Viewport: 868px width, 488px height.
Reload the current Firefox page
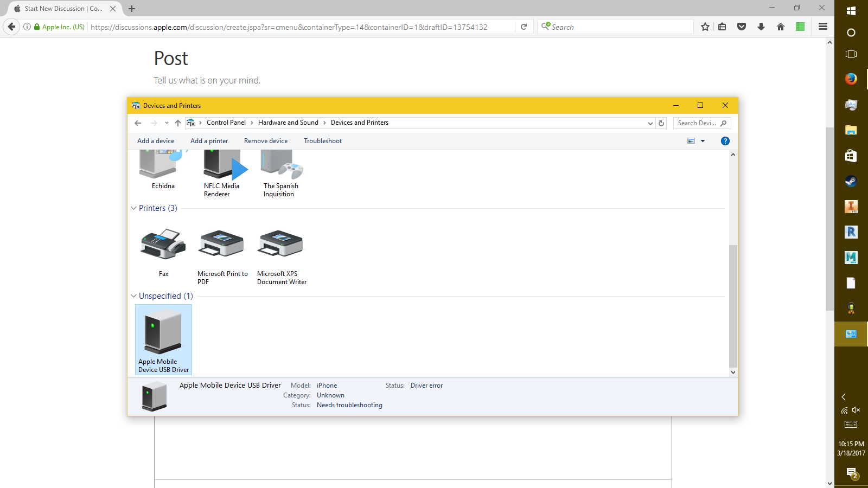pyautogui.click(x=524, y=27)
